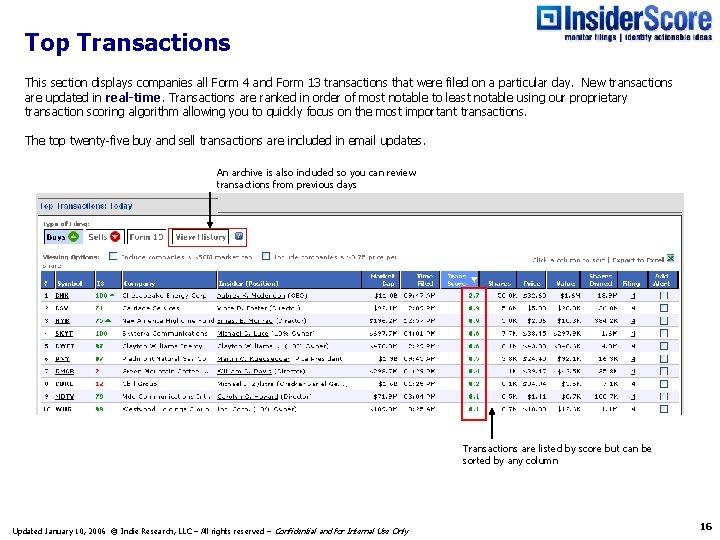Screen dimensions: 720x540
Task: Open the filing document icon in MDTY row
Action: (x=633, y=396)
